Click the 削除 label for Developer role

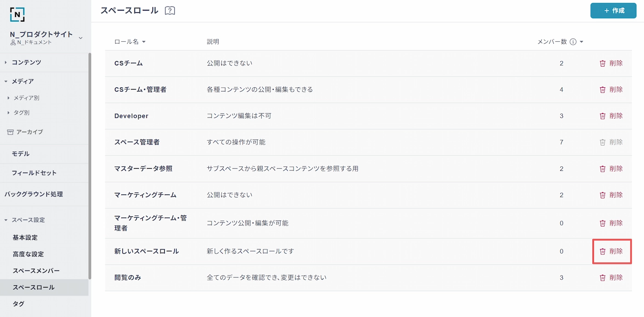click(616, 116)
